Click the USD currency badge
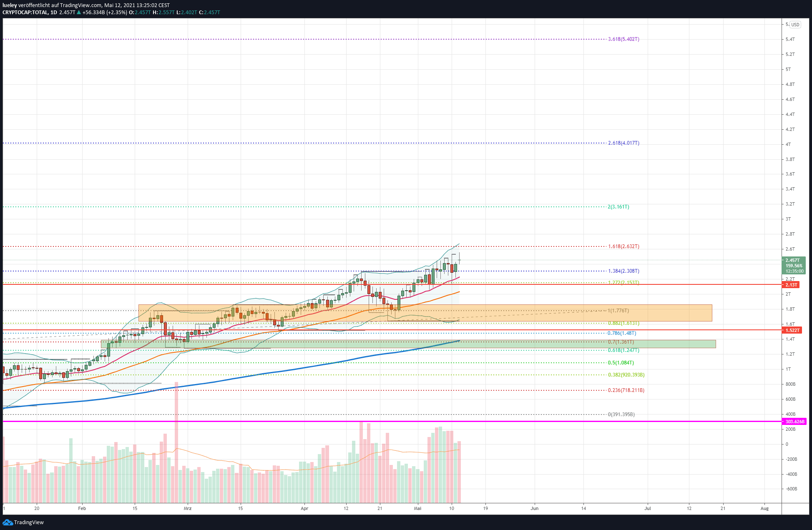This screenshot has height=530, width=812. (795, 25)
